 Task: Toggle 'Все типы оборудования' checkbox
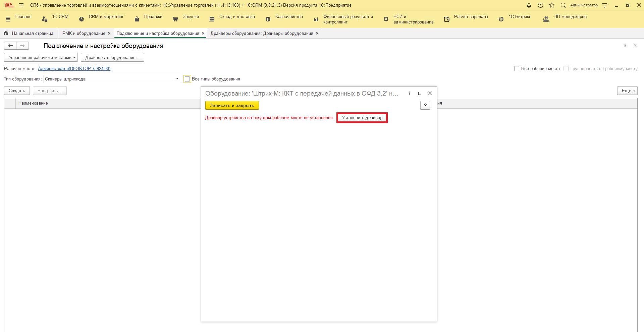coord(187,79)
